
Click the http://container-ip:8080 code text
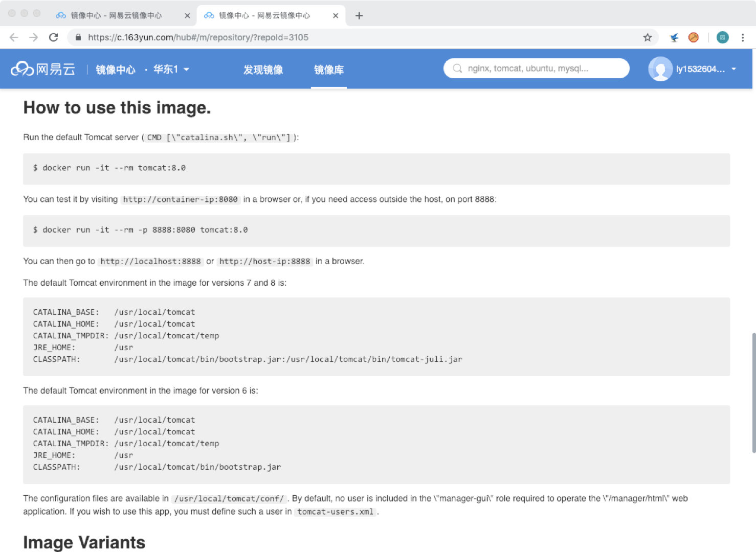181,199
